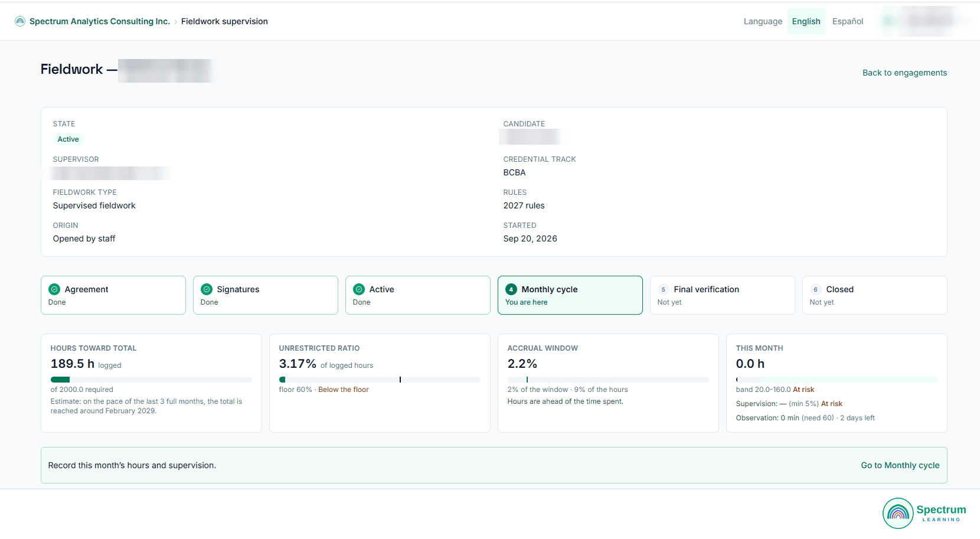
Task: Click the Active step checkmark icon
Action: 359,289
